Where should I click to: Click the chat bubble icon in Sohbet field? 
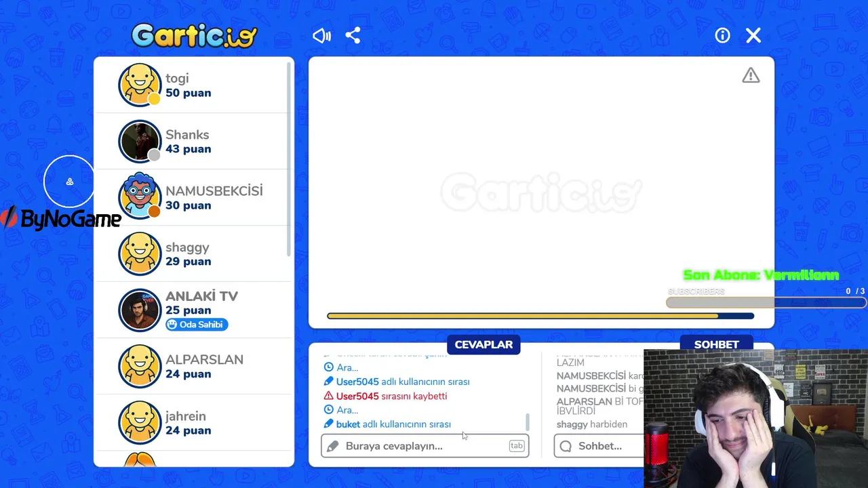[x=566, y=446]
